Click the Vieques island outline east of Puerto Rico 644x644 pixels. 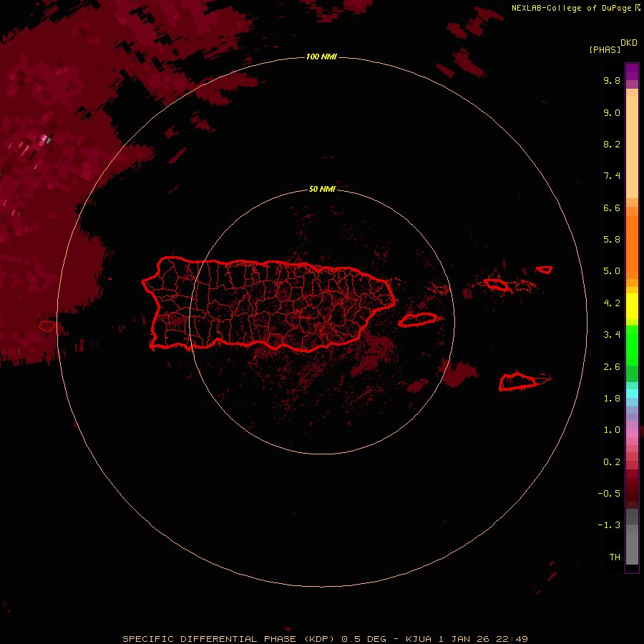pyautogui.click(x=418, y=320)
